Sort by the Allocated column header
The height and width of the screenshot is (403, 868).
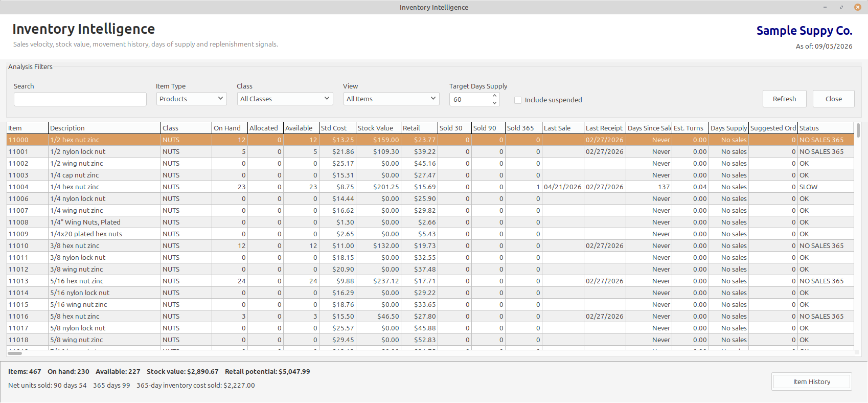tap(265, 128)
